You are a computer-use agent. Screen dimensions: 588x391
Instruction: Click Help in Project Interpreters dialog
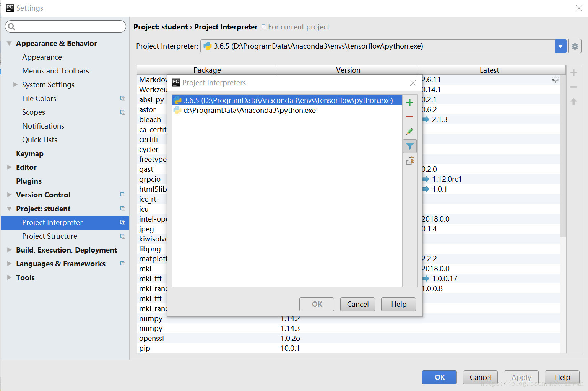398,304
